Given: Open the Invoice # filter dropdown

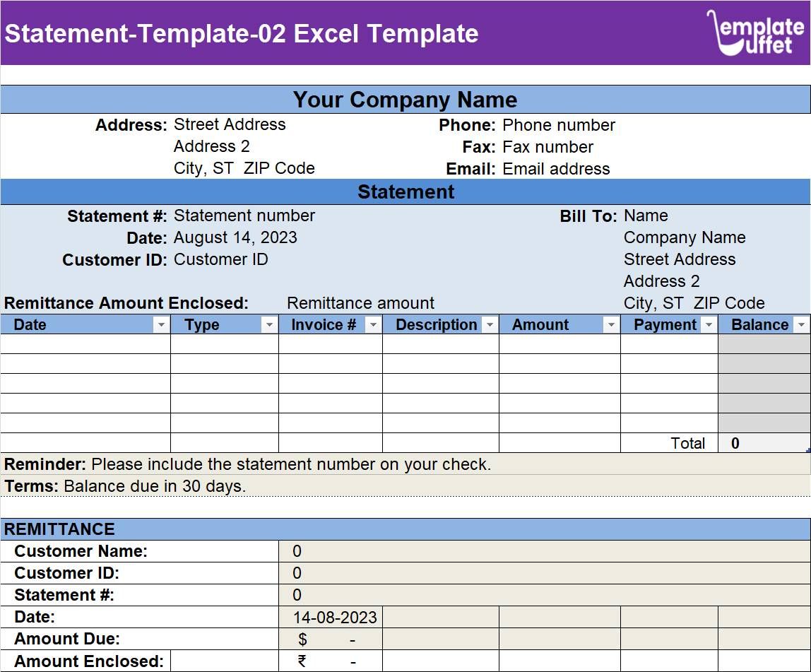Looking at the screenshot, I should point(373,324).
